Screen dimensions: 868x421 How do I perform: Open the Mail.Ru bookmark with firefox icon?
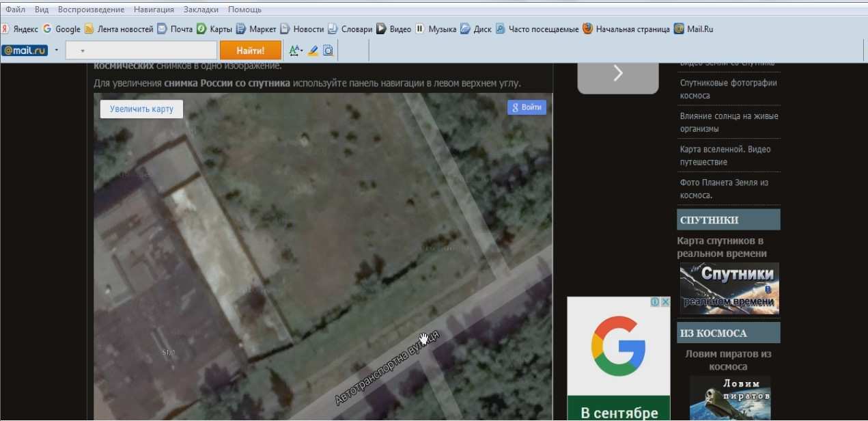point(694,29)
